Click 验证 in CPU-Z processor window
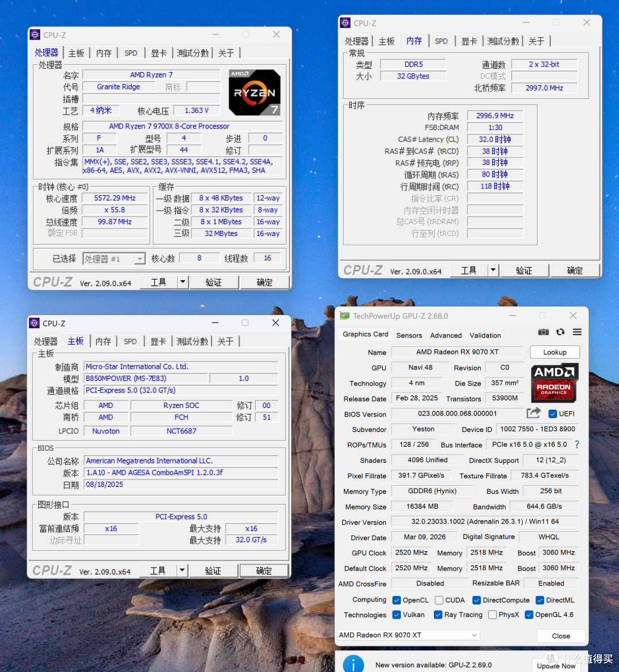This screenshot has width=619, height=672. point(214,282)
